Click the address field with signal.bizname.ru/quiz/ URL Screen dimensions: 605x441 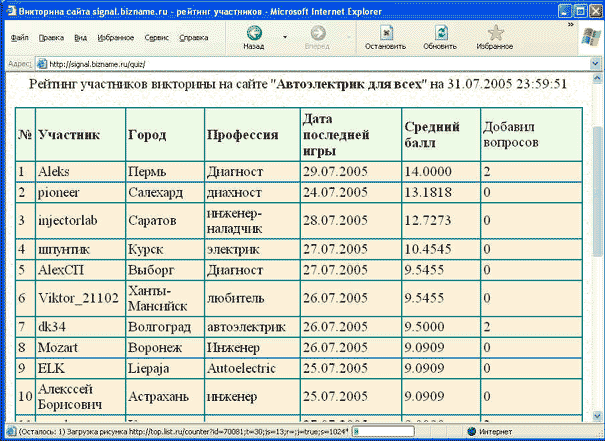tap(313, 64)
